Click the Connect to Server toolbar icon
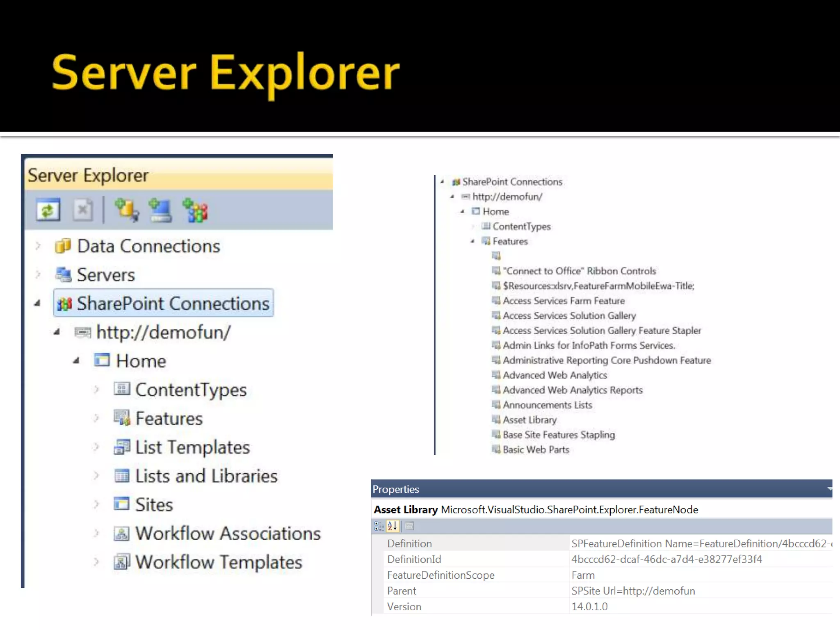The image size is (840, 630). [160, 210]
